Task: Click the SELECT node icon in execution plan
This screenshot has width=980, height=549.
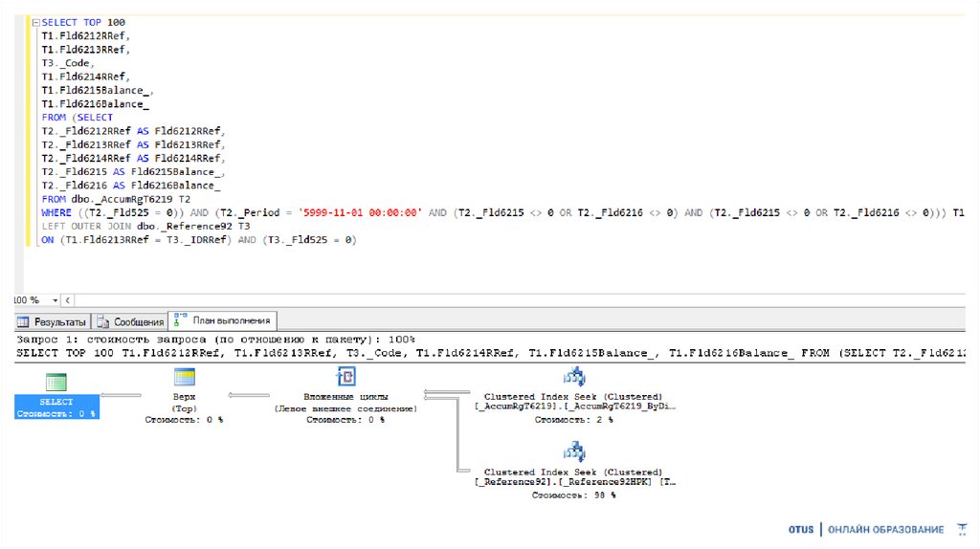Action: coord(56,381)
